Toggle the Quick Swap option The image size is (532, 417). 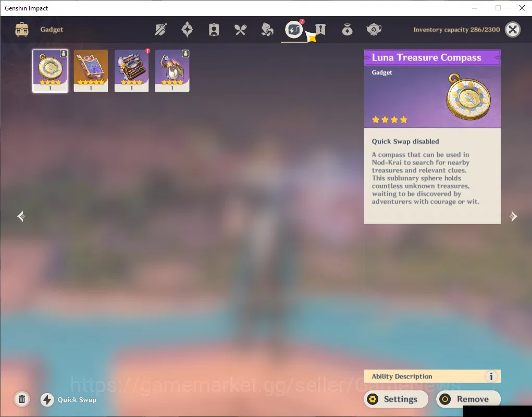coord(69,400)
